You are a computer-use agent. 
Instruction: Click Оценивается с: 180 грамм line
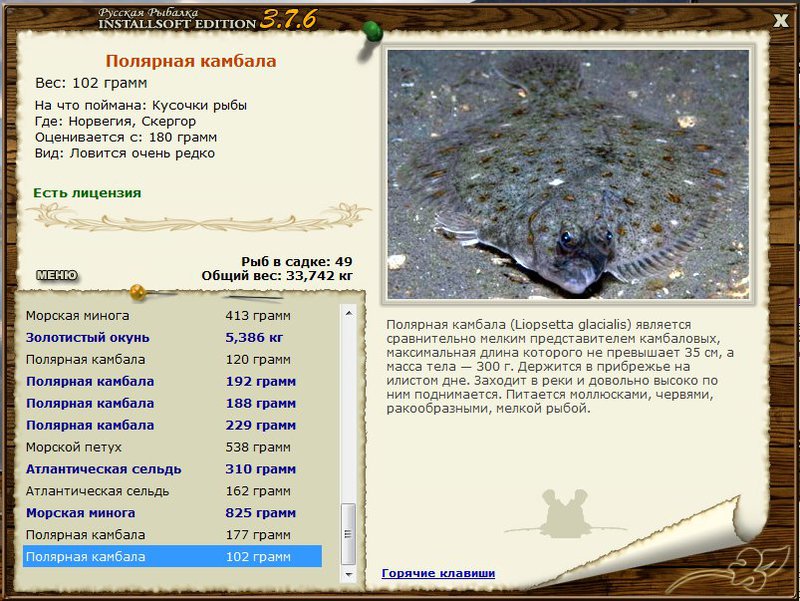pyautogui.click(x=126, y=137)
